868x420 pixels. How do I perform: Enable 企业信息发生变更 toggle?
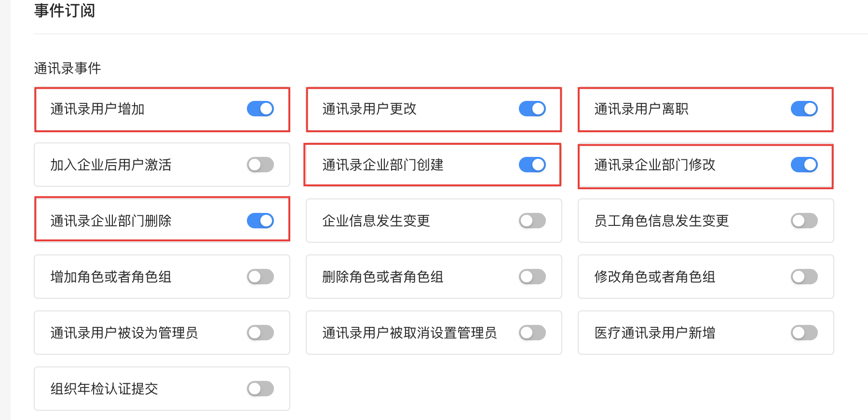pos(532,221)
